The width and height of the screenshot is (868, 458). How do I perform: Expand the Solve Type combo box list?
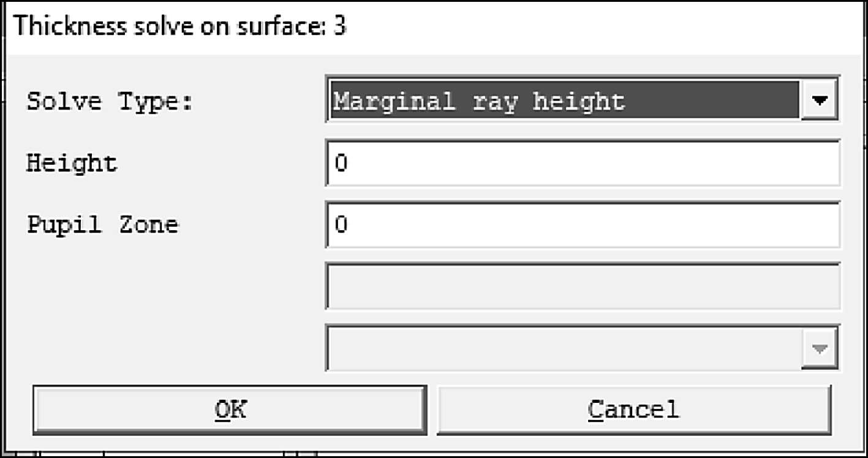820,100
